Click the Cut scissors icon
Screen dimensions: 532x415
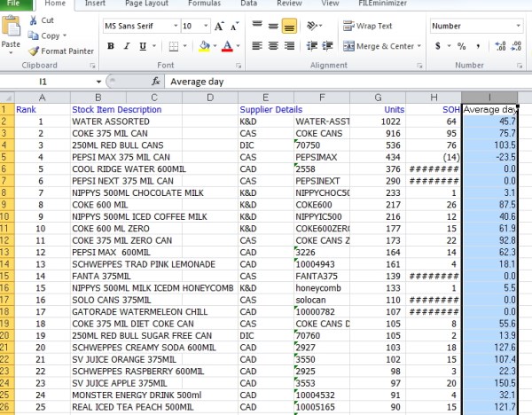(33, 20)
